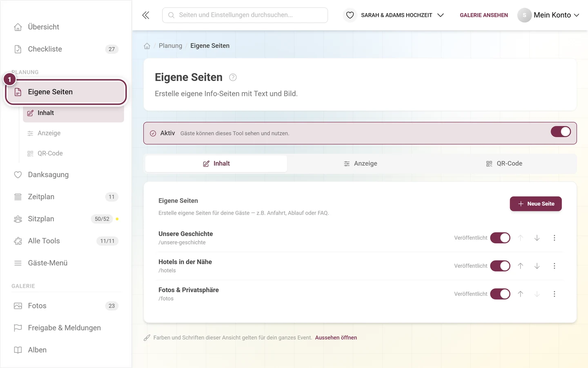Click the Fotos & Privatsphäre page title

[189, 290]
